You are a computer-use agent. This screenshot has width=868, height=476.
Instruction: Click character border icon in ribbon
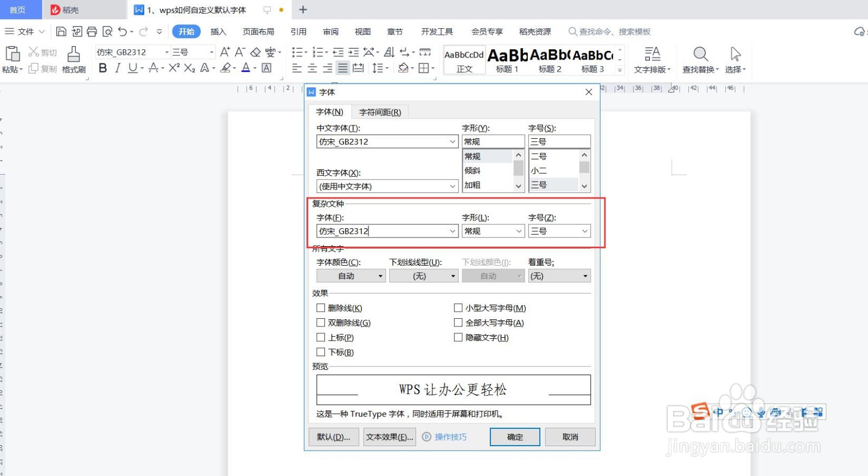266,68
